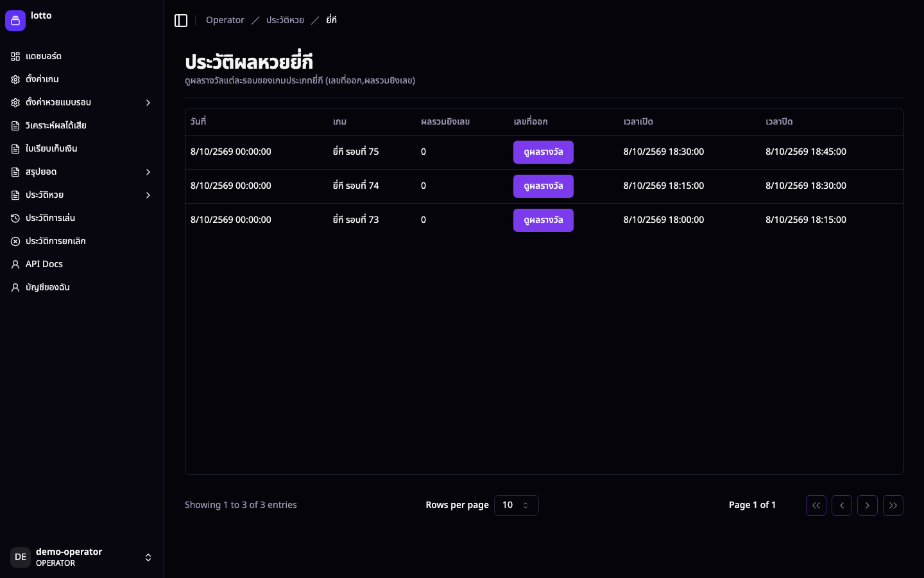Expand the สรุปยอด submenu chevron

coord(148,172)
